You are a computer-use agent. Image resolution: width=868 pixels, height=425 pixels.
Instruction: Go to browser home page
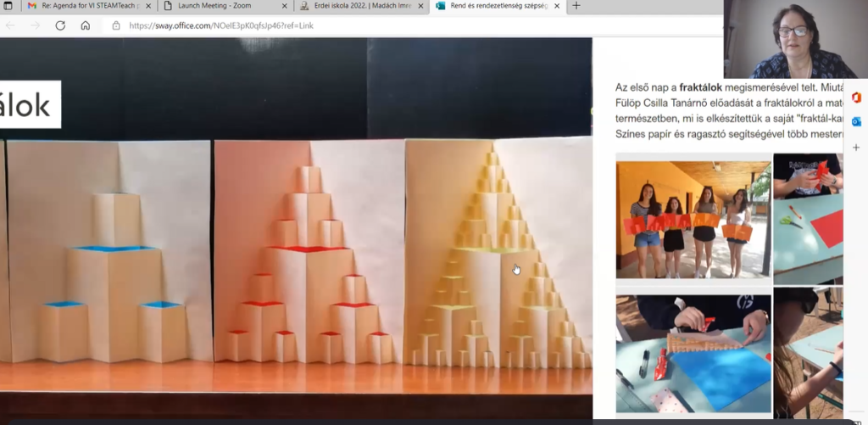(86, 25)
